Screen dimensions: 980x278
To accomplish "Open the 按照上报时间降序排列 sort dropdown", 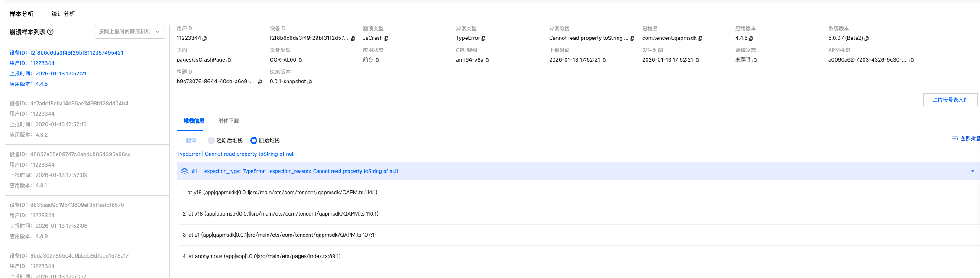I will [130, 32].
